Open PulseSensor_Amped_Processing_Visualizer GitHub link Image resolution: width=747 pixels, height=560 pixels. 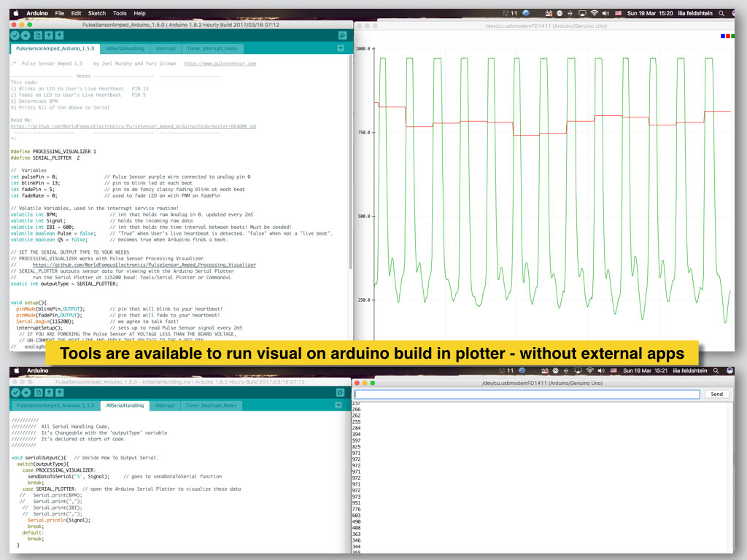144,265
